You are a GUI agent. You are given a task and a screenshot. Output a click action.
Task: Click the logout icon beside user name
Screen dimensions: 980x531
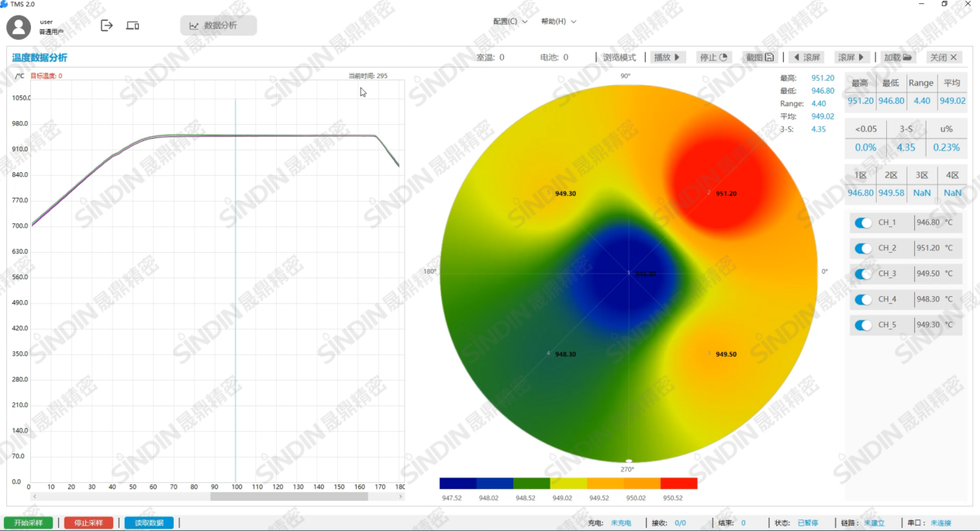pyautogui.click(x=107, y=26)
